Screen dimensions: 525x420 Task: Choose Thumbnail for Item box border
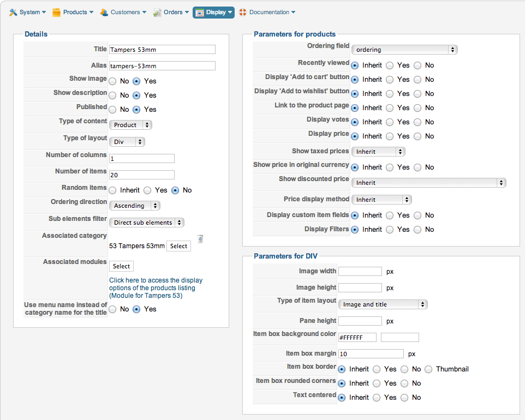(x=428, y=369)
